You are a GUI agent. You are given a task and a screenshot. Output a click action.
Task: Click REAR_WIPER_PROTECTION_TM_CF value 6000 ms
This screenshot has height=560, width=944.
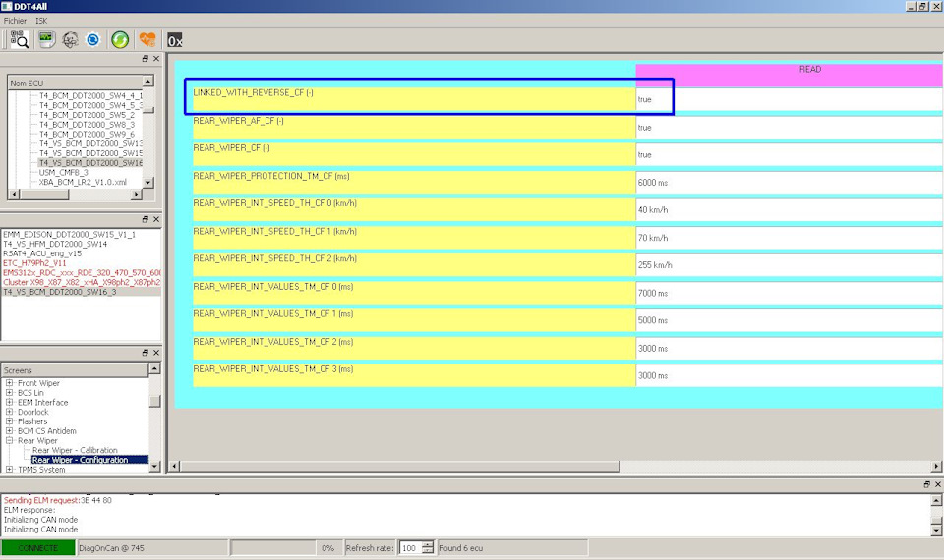coord(789,183)
